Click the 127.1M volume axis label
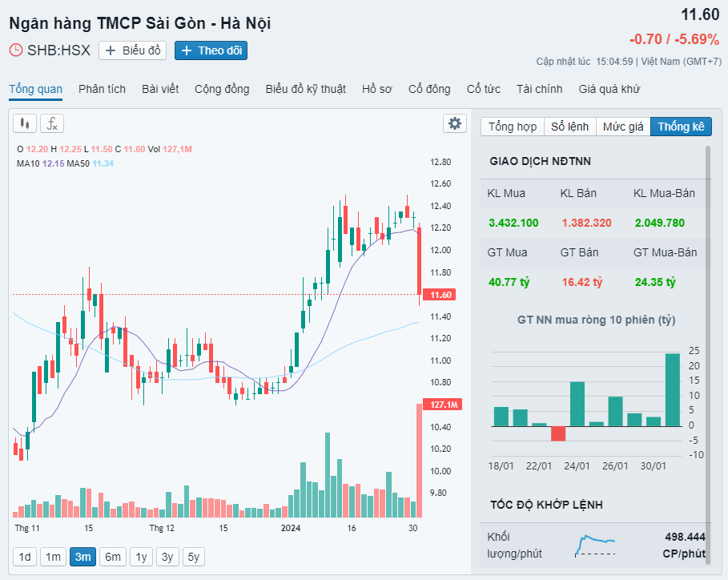This screenshot has width=728, height=580. 442,405
